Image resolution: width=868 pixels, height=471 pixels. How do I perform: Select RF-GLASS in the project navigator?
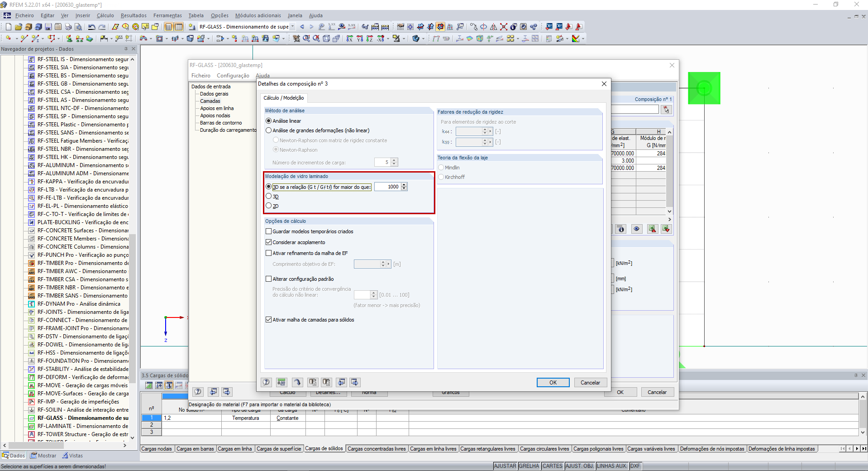tap(83, 418)
